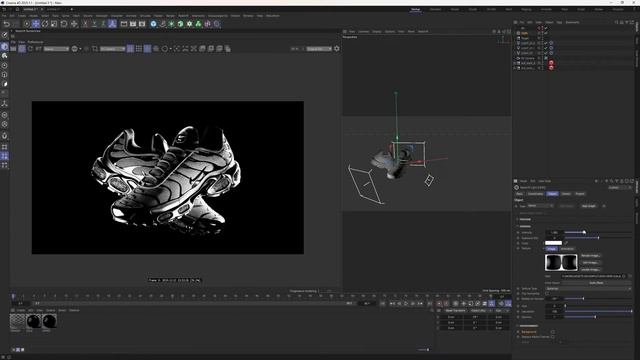This screenshot has width=640, height=360.
Task: Switch texture to the Animation tab
Action: (567, 249)
